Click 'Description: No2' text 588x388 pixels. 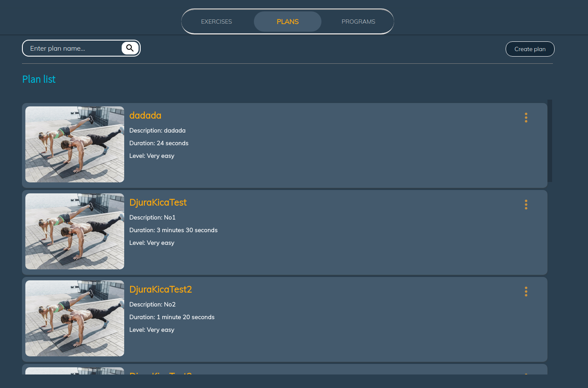[152, 304]
